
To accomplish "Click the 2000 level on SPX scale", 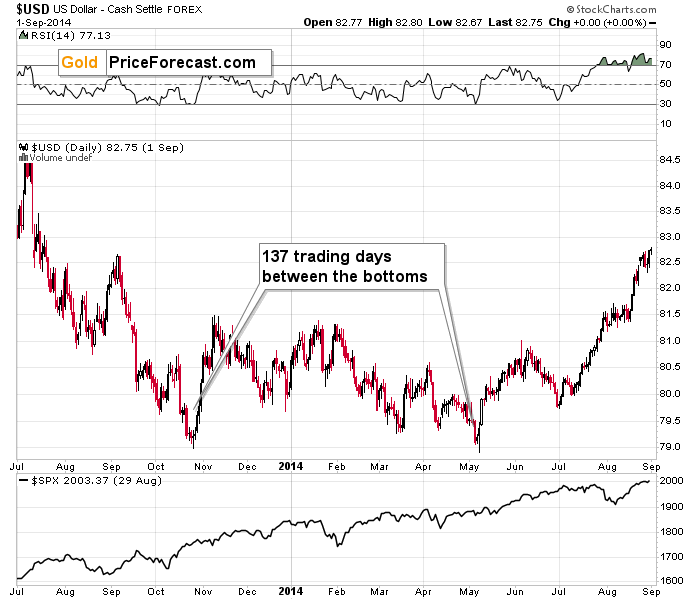I will [672, 481].
